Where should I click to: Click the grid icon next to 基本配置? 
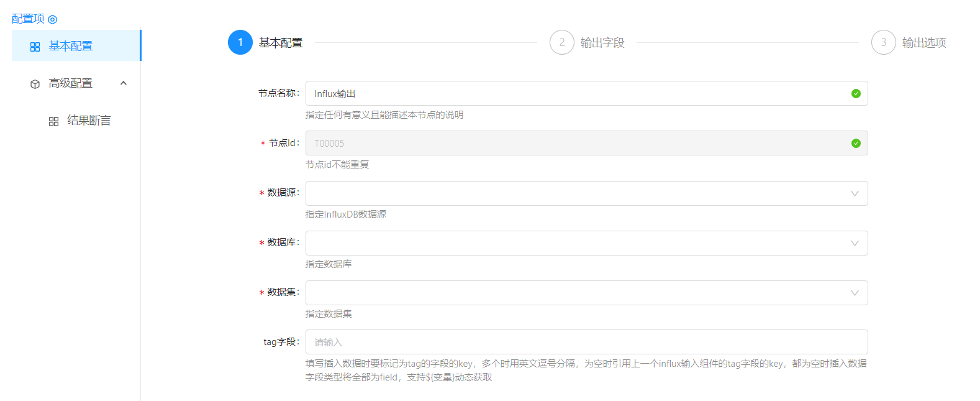35,47
